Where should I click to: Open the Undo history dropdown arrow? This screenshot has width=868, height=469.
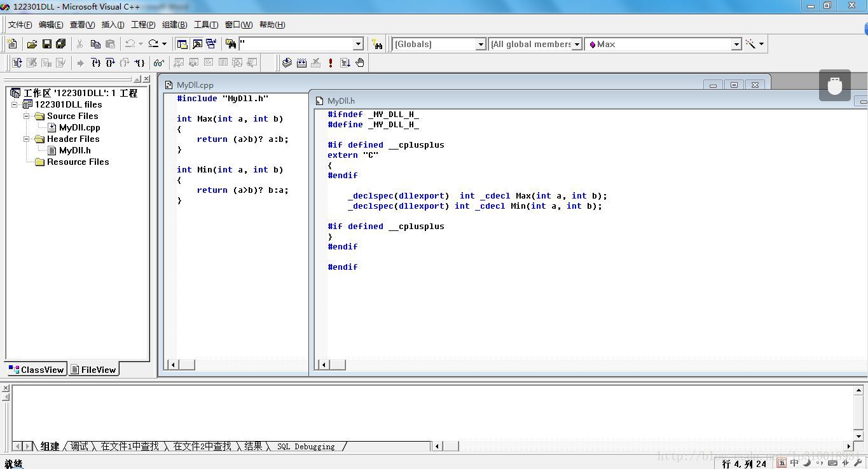(x=141, y=44)
